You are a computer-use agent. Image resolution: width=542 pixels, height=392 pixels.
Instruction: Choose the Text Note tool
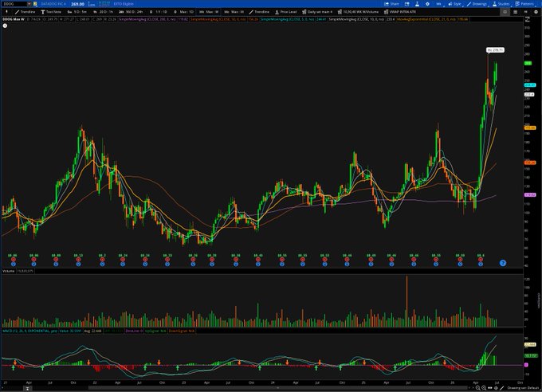(51, 12)
